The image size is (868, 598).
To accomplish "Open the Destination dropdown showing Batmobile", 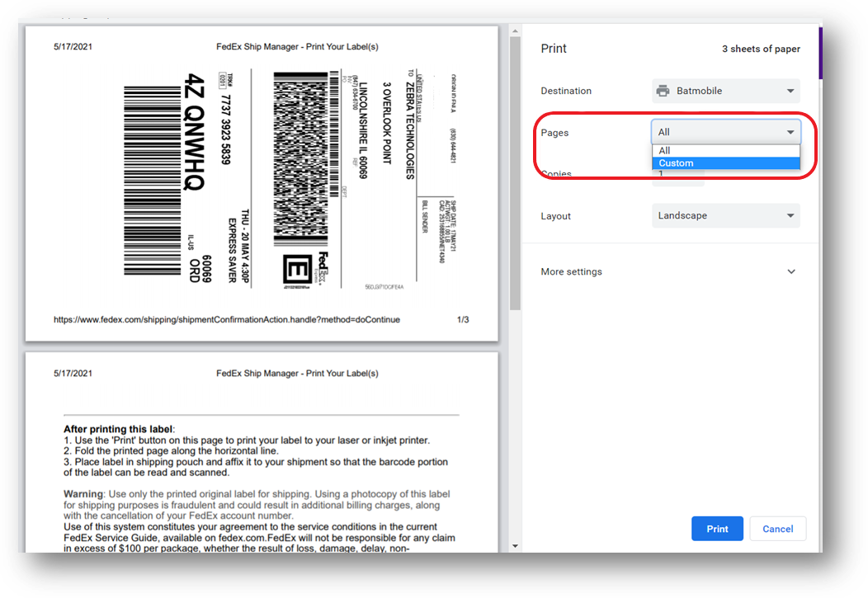I will tap(726, 91).
